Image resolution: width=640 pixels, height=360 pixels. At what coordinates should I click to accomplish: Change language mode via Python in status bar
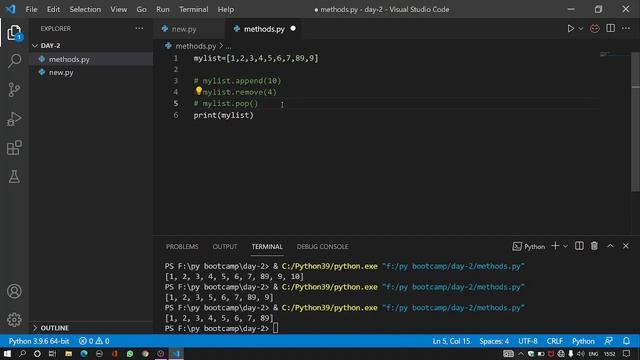click(x=583, y=341)
